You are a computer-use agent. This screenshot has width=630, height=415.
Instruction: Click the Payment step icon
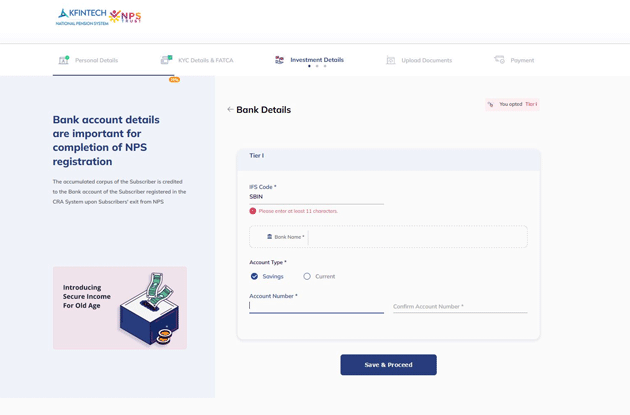coord(499,60)
